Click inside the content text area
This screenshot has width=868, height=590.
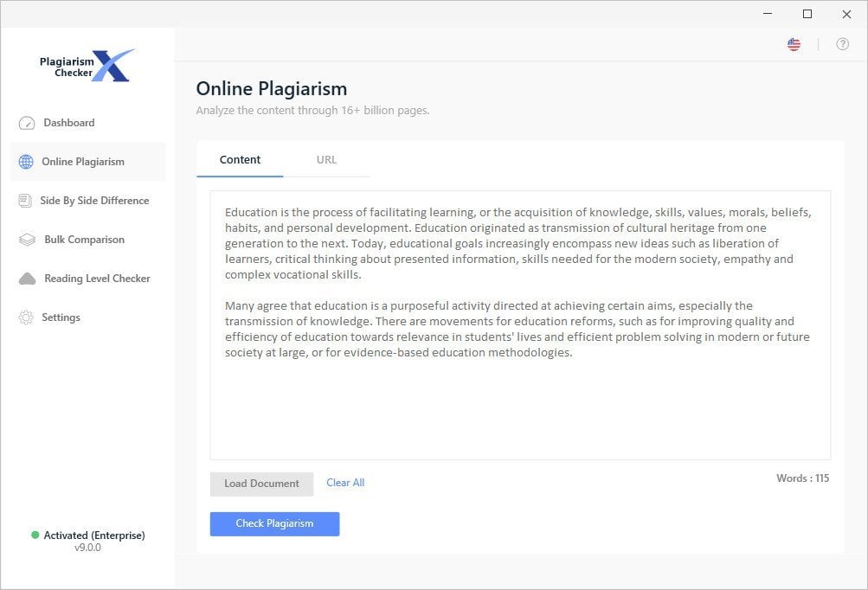coord(519,407)
